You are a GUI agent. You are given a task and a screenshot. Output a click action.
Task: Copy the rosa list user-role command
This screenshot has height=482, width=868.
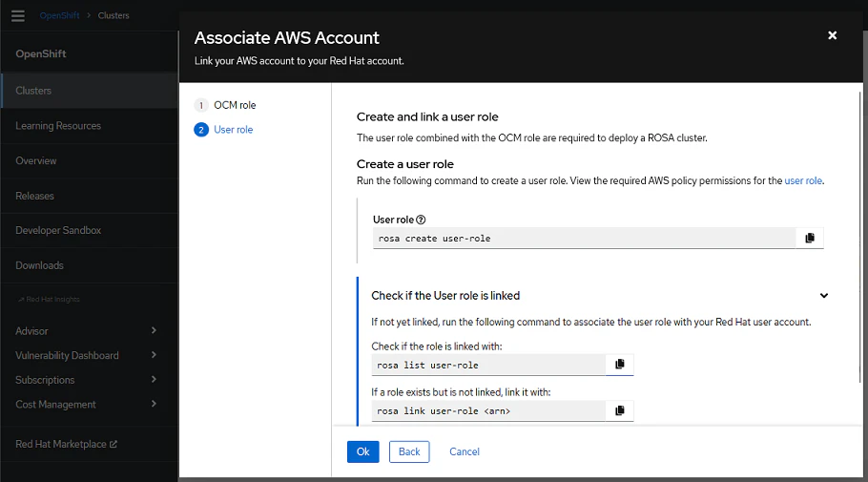coord(620,364)
